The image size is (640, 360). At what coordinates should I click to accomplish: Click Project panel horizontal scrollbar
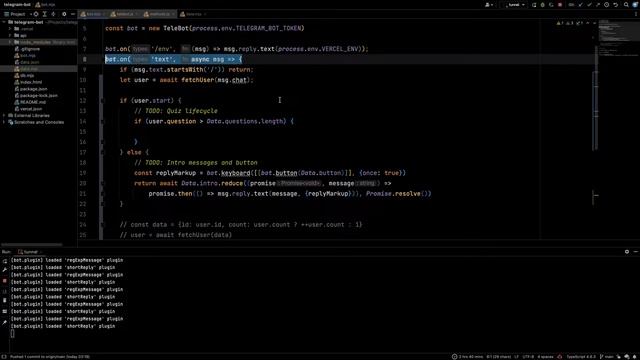pos(31,245)
